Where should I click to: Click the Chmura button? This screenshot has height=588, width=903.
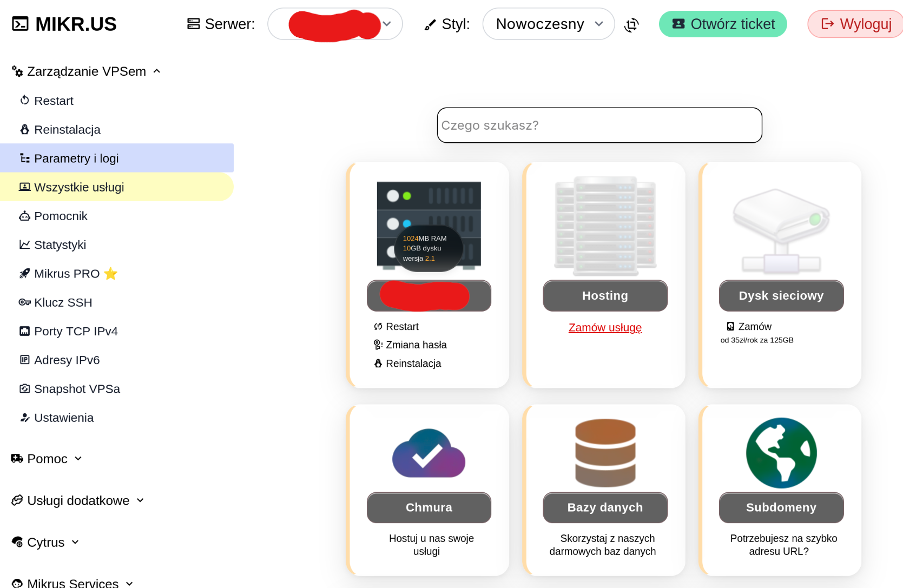click(429, 507)
